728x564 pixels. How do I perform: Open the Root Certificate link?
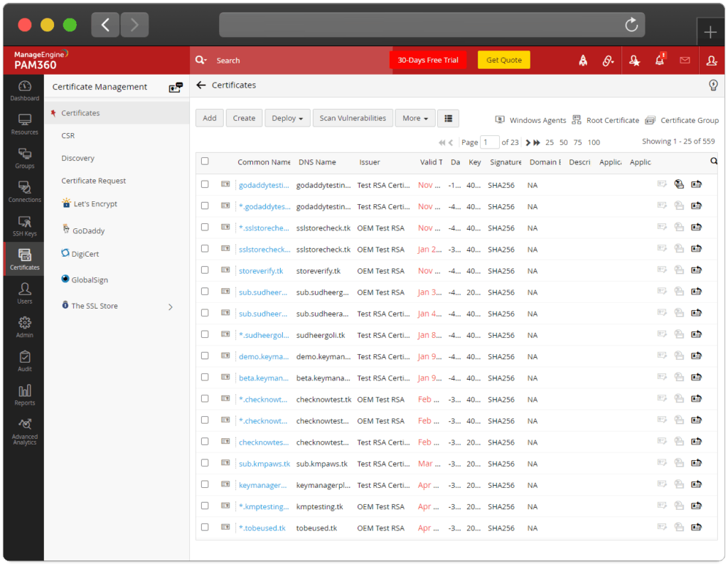tap(606, 120)
